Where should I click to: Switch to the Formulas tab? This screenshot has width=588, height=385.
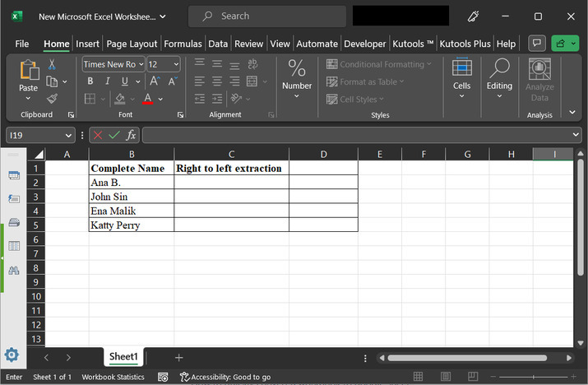[182, 44]
